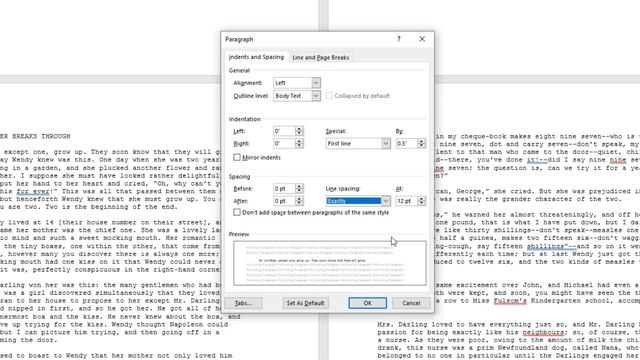Adjust the Left indentation spinner arrows

click(299, 131)
